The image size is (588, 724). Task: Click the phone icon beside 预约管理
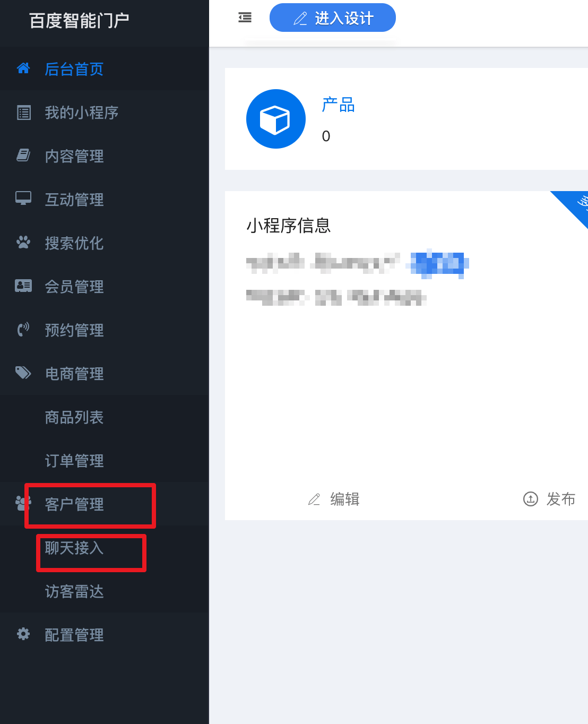pos(23,330)
